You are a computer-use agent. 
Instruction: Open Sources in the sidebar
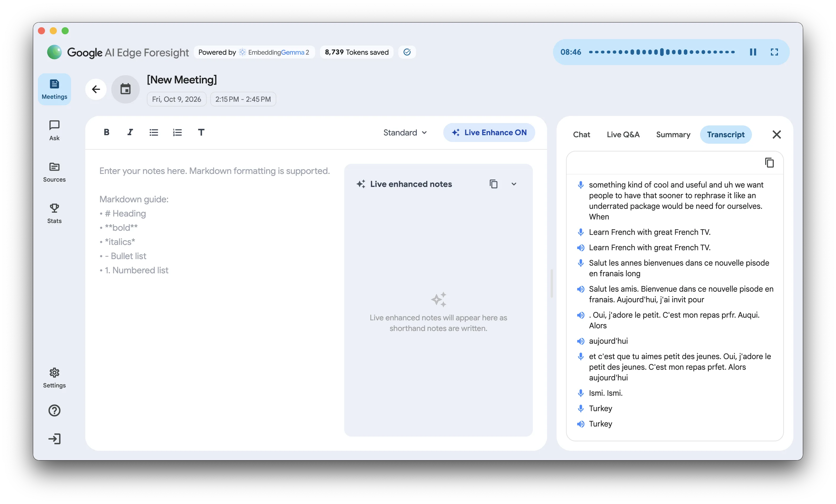54,172
